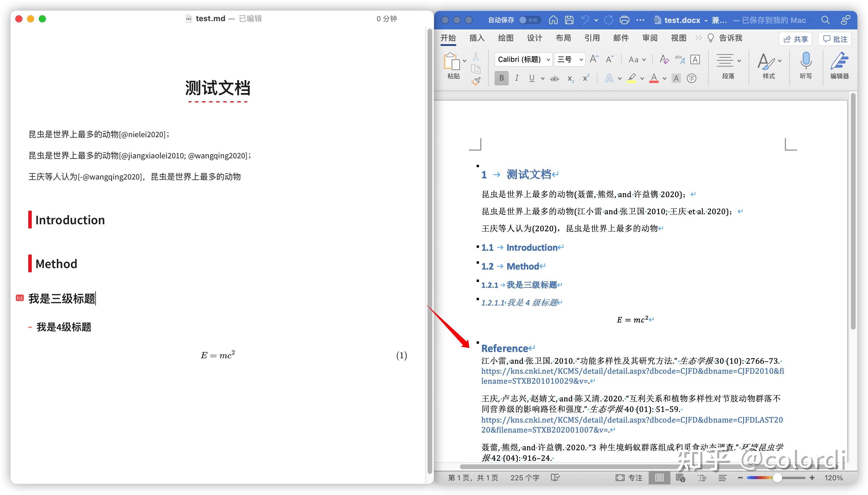Screen dimensions: 868x495
Task: Open the Draw ribbon tab
Action: coord(506,38)
